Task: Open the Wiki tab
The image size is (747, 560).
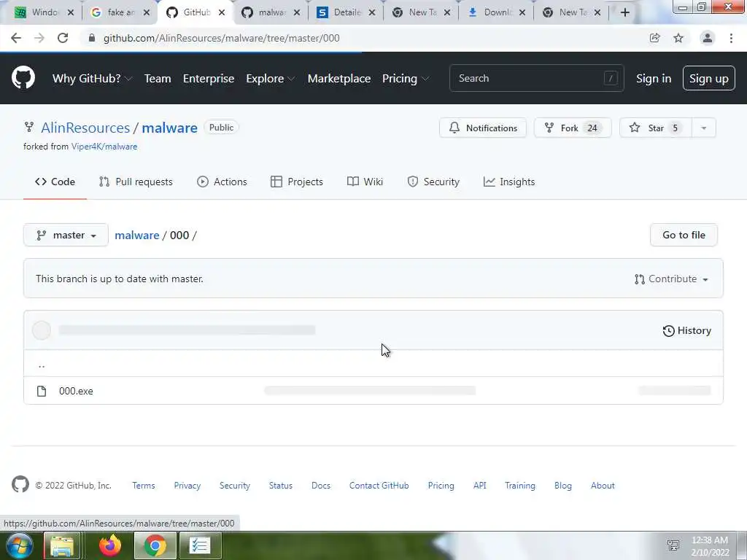Action: 365,182
